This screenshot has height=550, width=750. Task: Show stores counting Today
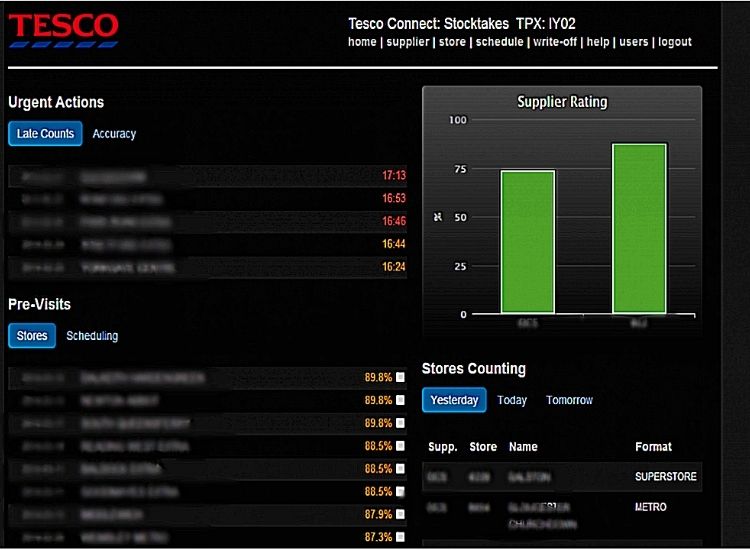(x=512, y=400)
